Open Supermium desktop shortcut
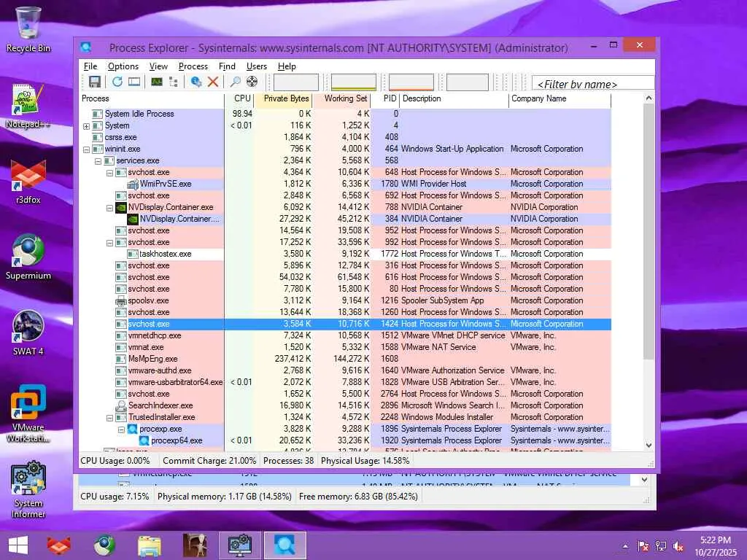 pos(28,257)
